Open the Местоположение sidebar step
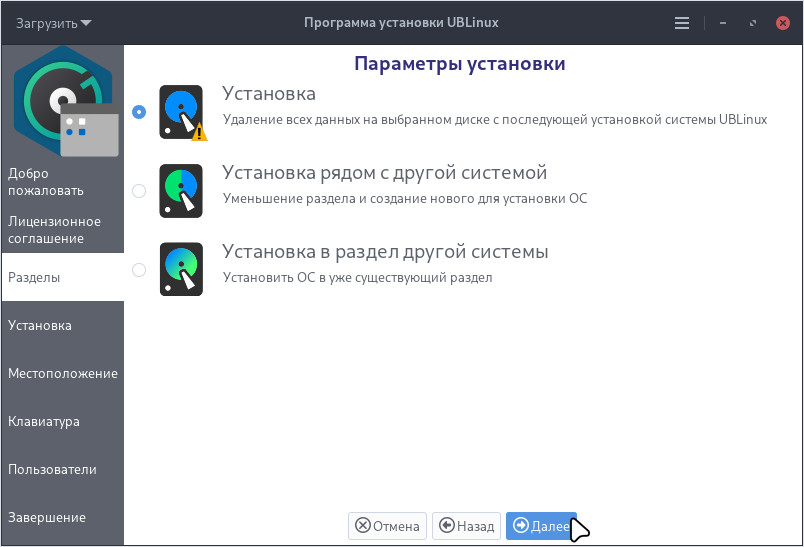The height and width of the screenshot is (547, 804). pyautogui.click(x=63, y=374)
